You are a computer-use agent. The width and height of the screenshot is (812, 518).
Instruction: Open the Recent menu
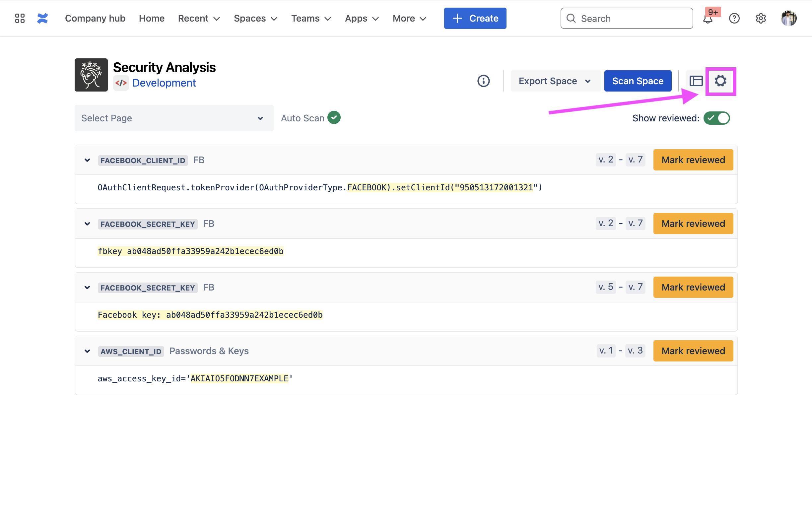[x=199, y=18]
